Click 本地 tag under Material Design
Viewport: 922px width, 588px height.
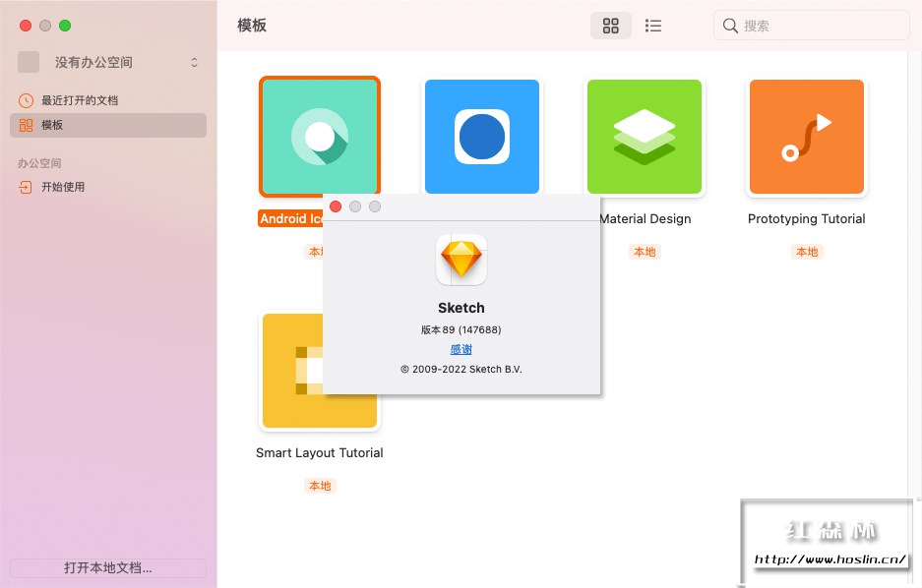click(x=645, y=252)
